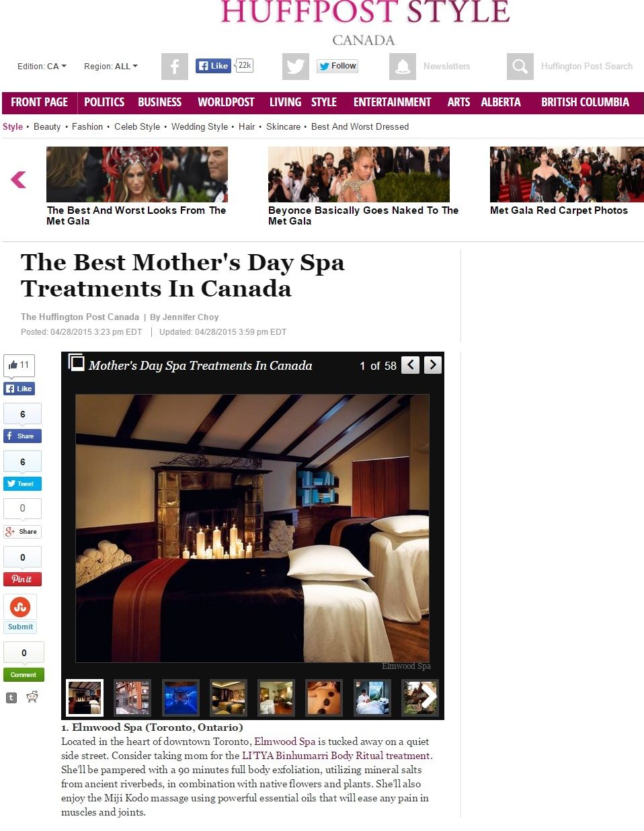
Task: Click the Reddit share icon
Action: coord(32,697)
